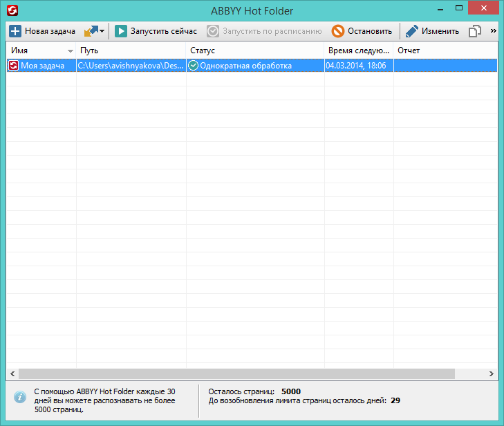Click the Путь column header
This screenshot has width=504, height=426.
tap(131, 50)
